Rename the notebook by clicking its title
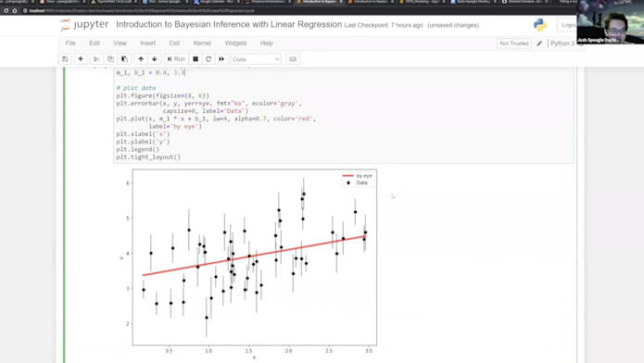644x363 pixels. point(229,25)
